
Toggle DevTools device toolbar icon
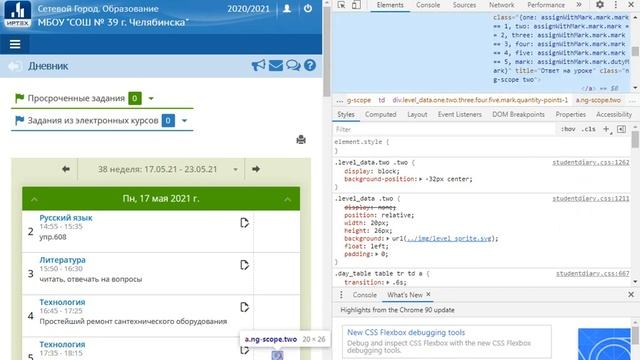pyautogui.click(x=356, y=5)
